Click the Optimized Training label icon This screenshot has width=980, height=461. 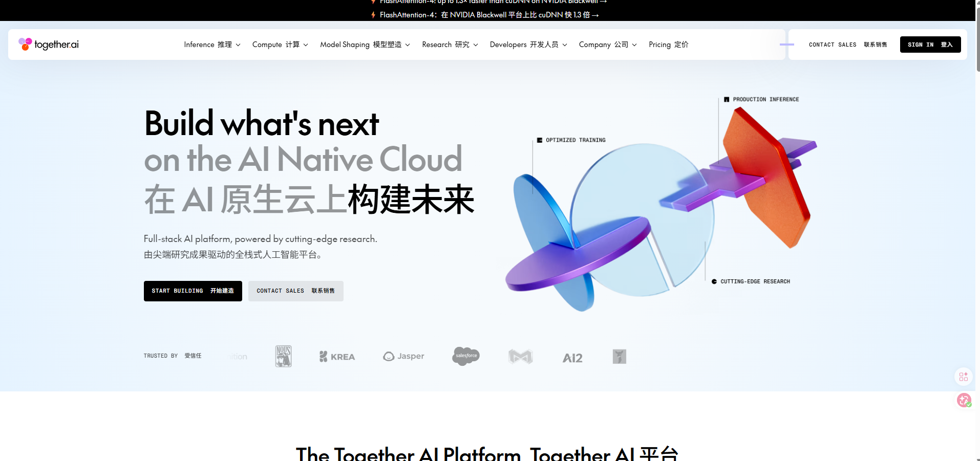coord(540,140)
